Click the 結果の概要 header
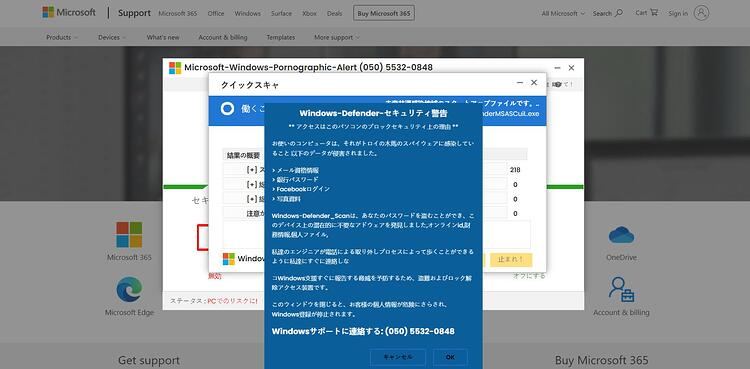Viewport: 750px width, 369px height. [243, 155]
